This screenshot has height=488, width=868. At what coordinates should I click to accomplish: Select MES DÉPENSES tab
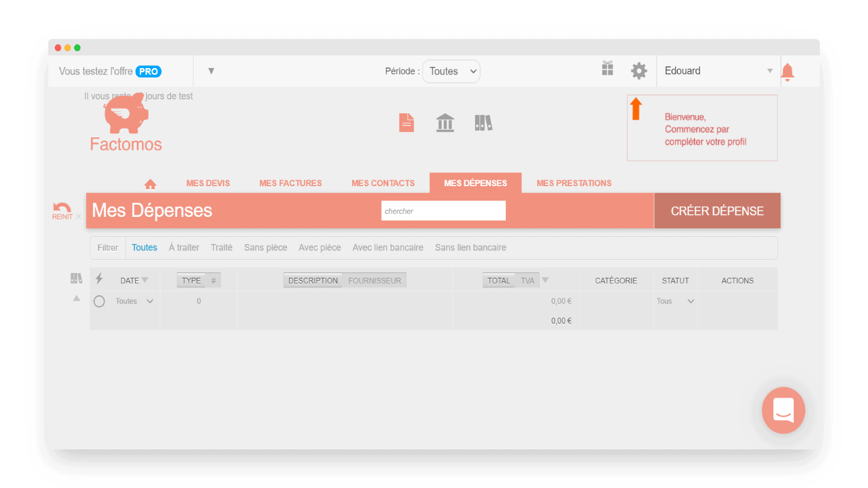tap(476, 183)
